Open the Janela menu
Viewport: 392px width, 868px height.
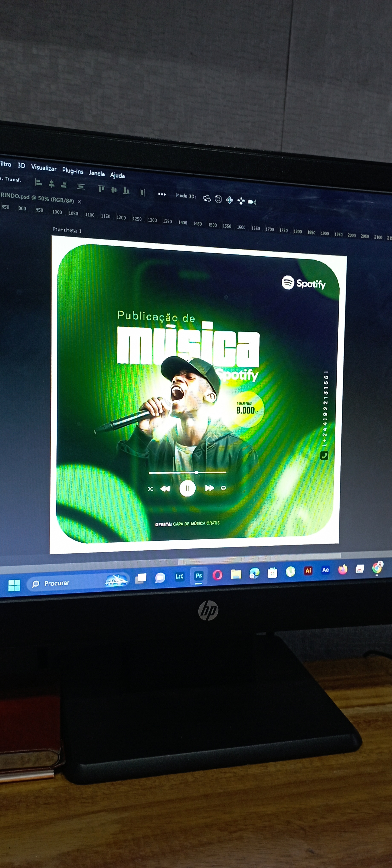[97, 173]
